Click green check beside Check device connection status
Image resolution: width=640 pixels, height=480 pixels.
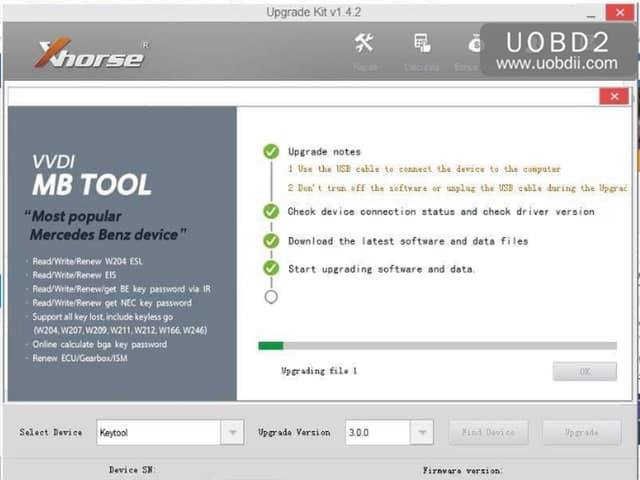click(x=271, y=211)
